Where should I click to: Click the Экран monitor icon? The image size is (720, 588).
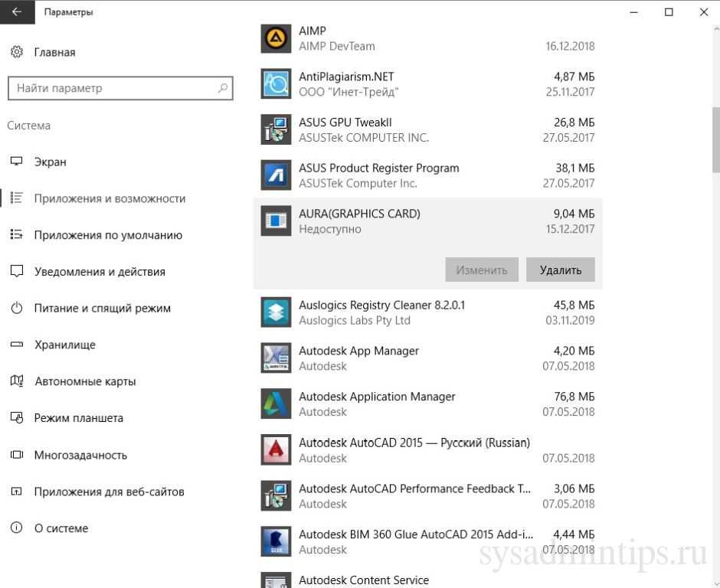coord(17,161)
